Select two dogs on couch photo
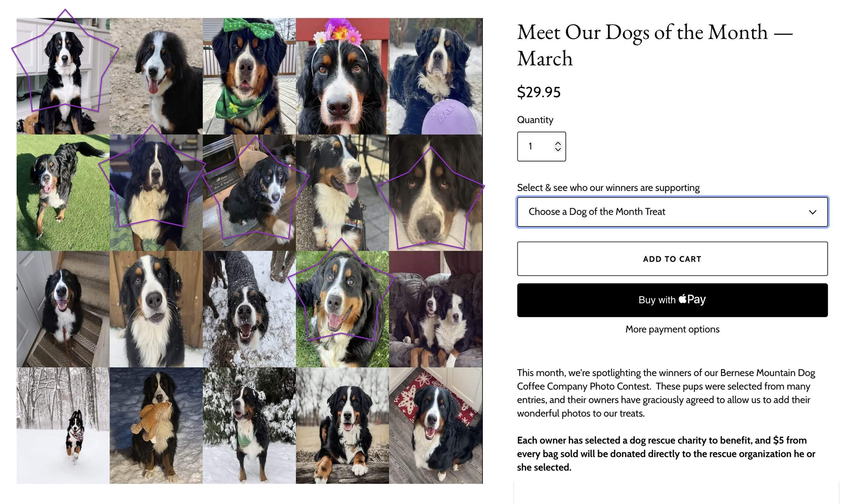 pos(435,309)
